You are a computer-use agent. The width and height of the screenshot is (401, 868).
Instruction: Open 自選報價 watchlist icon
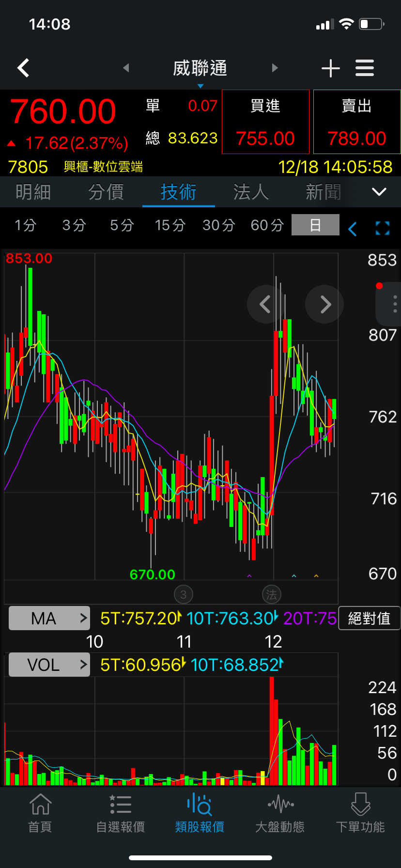(x=121, y=814)
